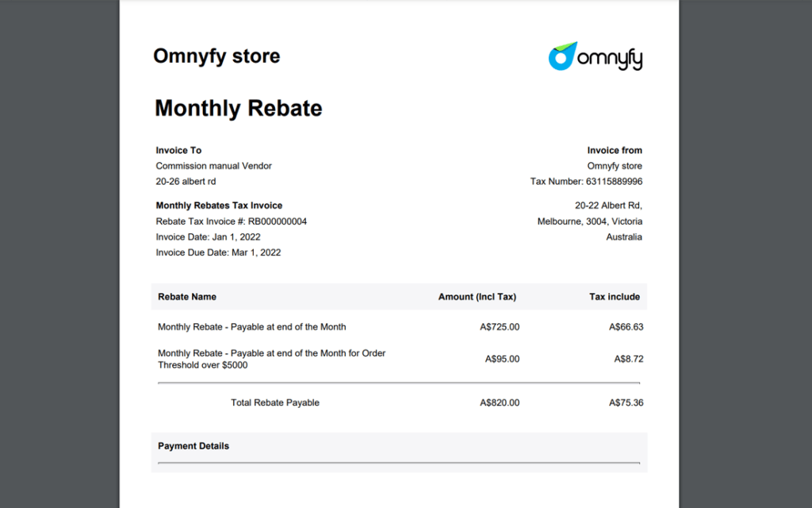This screenshot has height=508, width=812.
Task: Select 'Omnyfy store' under Invoice from
Action: [x=615, y=166]
